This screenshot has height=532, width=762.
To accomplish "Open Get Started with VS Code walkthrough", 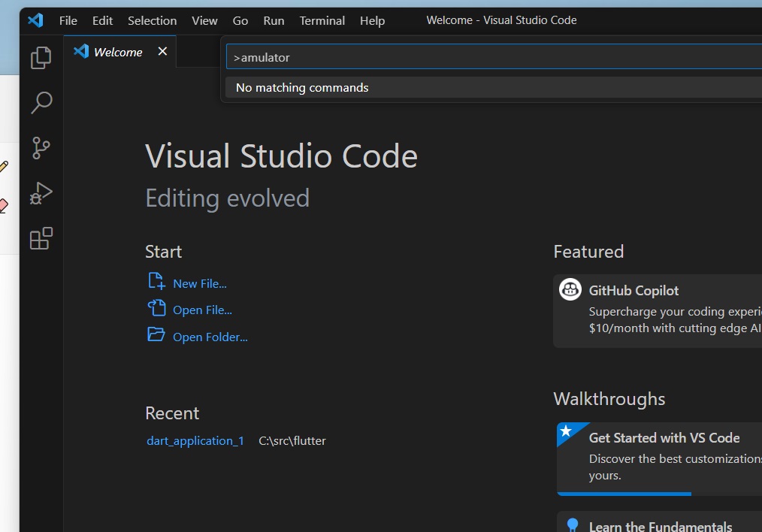I will coord(660,458).
